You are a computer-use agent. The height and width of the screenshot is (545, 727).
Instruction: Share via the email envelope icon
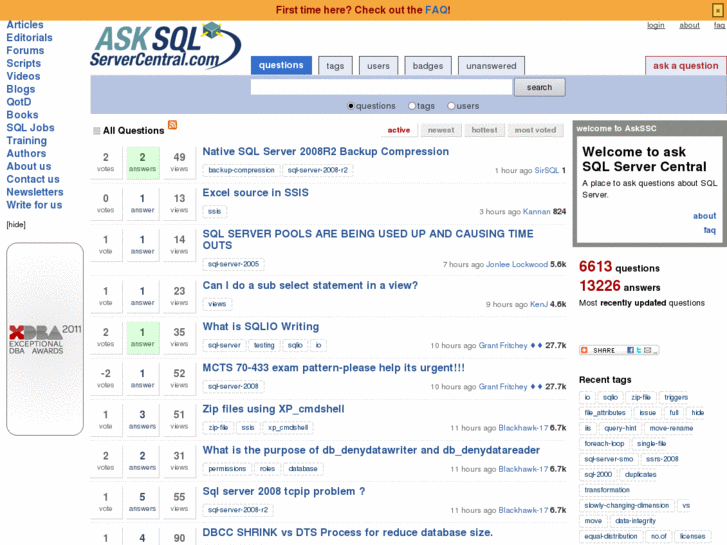[647, 350]
